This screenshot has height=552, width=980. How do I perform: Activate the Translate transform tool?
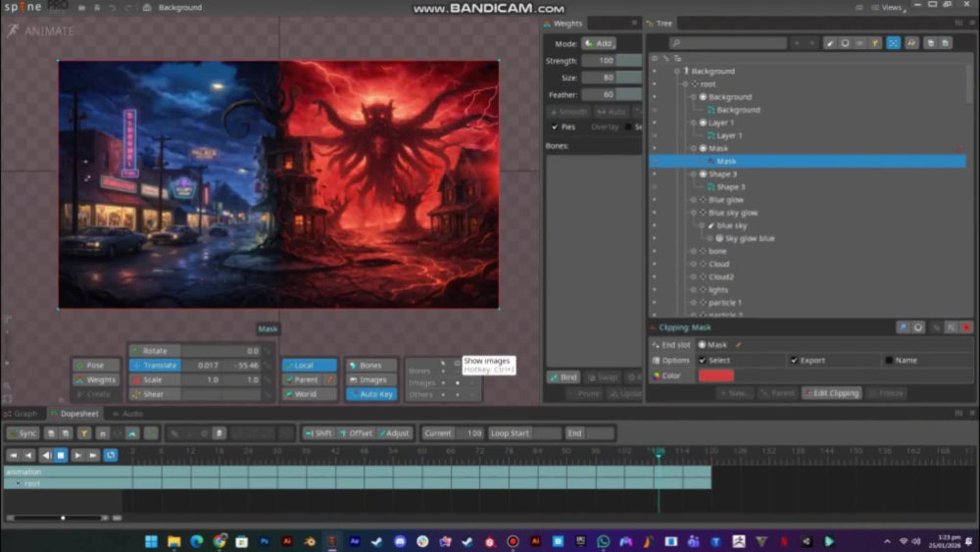(155, 365)
